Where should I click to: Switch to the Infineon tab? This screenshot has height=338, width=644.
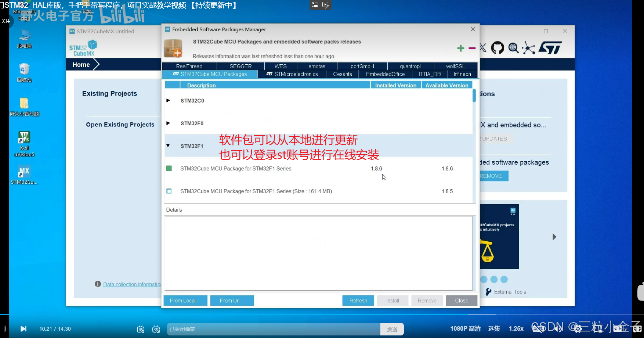point(462,74)
